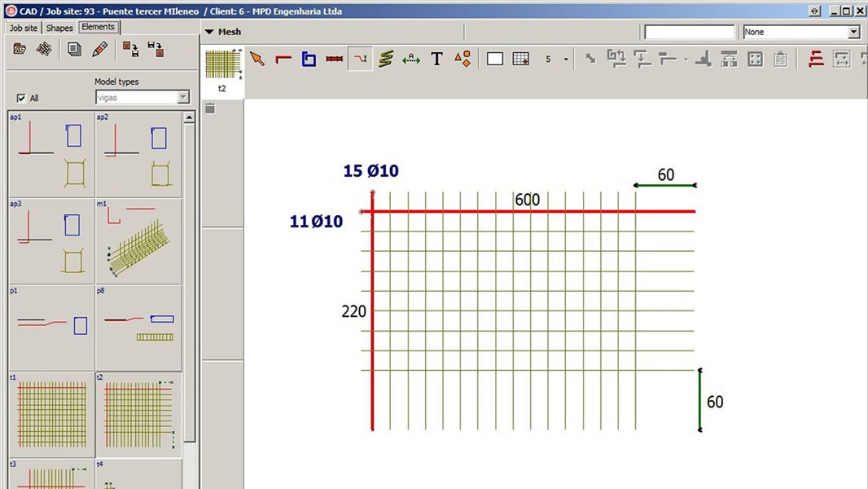Switch to the Job site tab
This screenshot has width=868, height=489.
click(24, 28)
